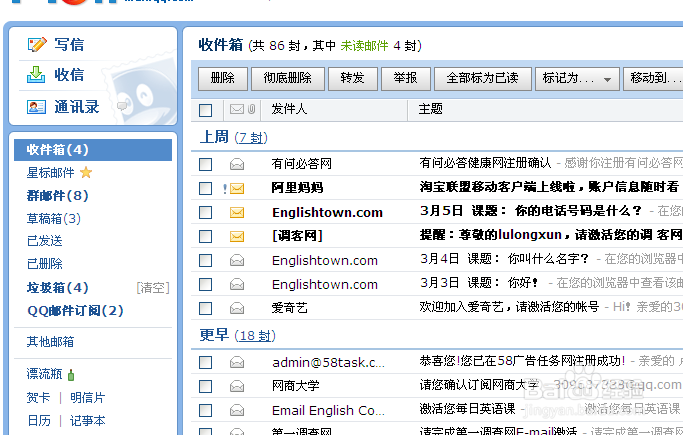Click the envelope icon for 3月3日 Englishtown mail
This screenshot has height=435, width=683.
coord(237,284)
